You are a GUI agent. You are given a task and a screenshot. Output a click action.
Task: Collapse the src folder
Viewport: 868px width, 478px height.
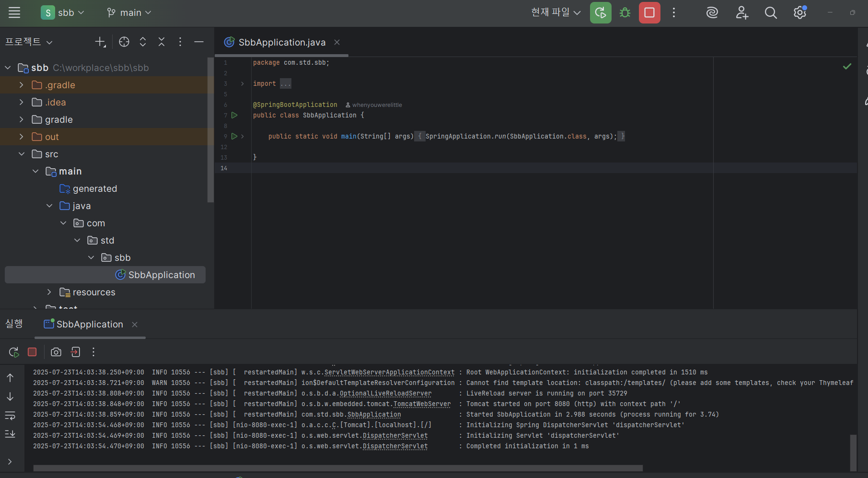(21, 154)
